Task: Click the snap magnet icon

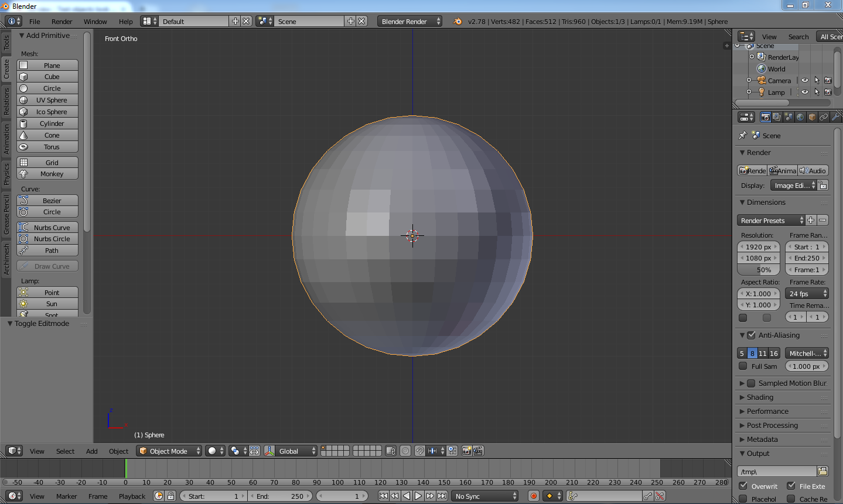Action: coord(420,451)
